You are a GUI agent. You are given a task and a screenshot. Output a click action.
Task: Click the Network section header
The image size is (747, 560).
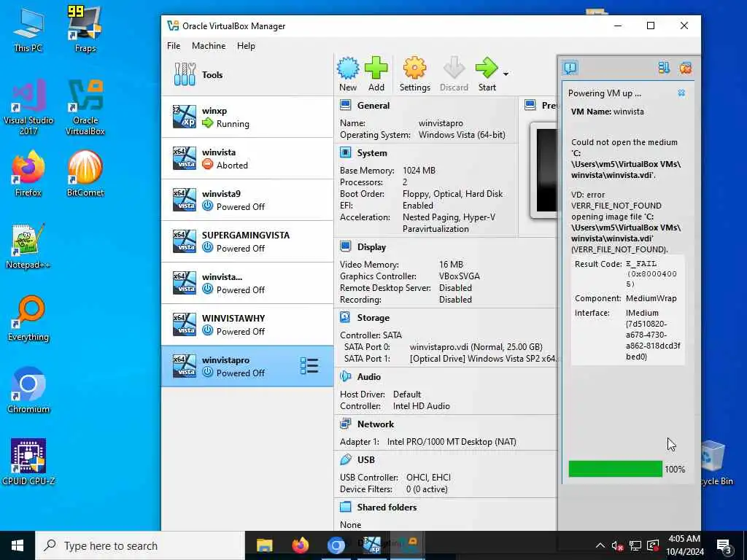(376, 424)
